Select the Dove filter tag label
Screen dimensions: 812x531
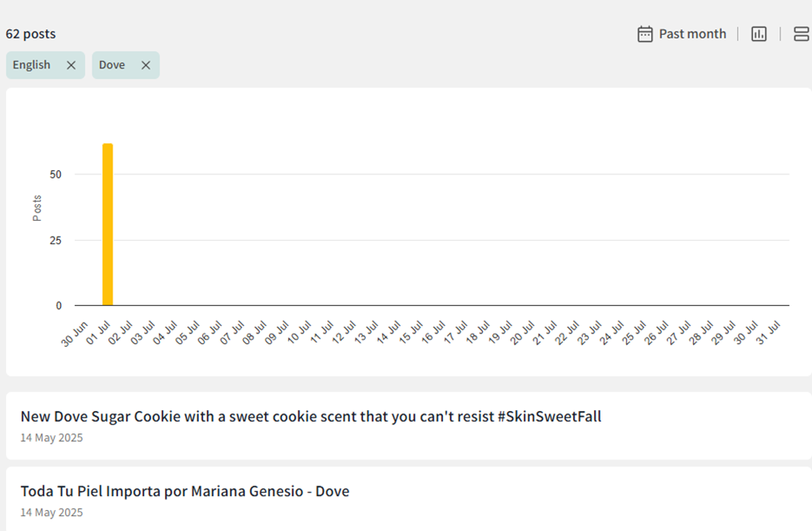112,65
